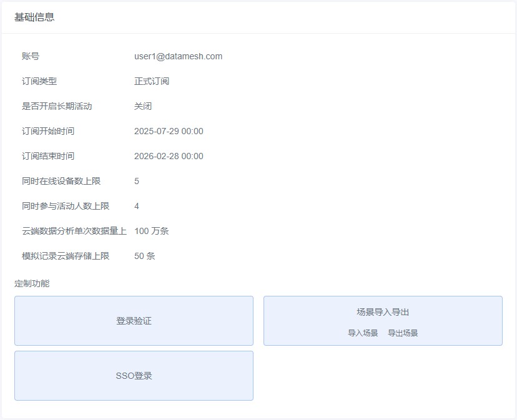Click the online device limit value 5
Screen dimensions: 517x420
click(x=137, y=181)
